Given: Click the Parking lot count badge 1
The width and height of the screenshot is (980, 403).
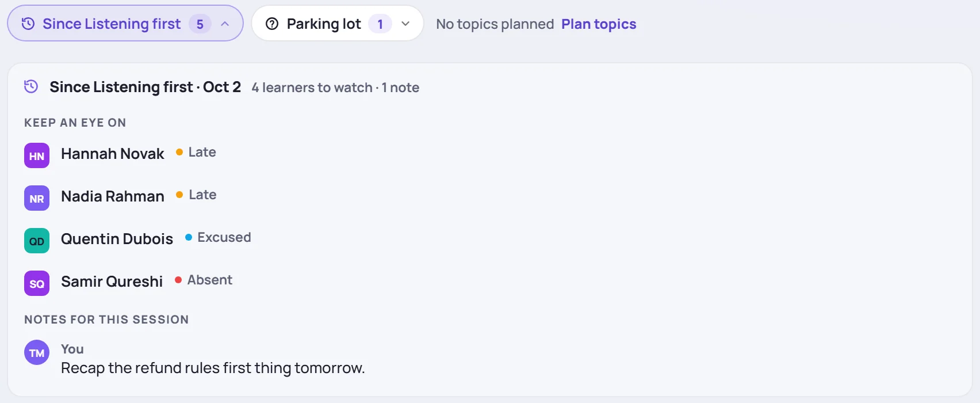Looking at the screenshot, I should [380, 24].
